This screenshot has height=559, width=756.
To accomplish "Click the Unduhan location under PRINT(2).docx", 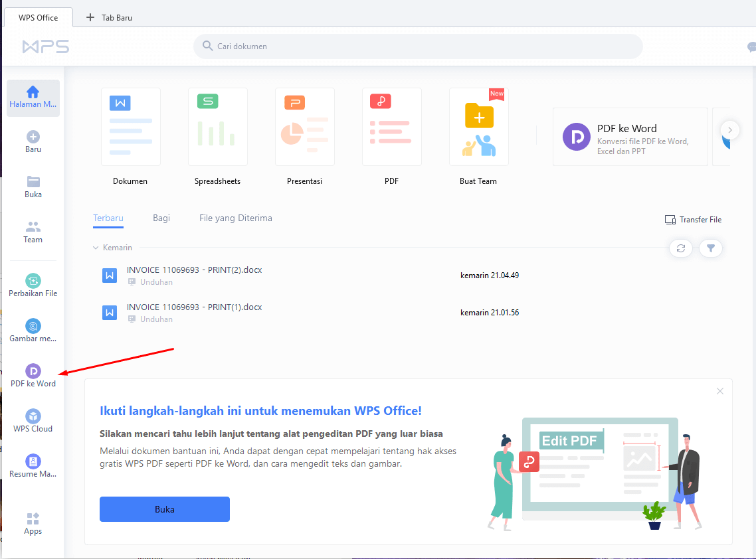I will 155,282.
